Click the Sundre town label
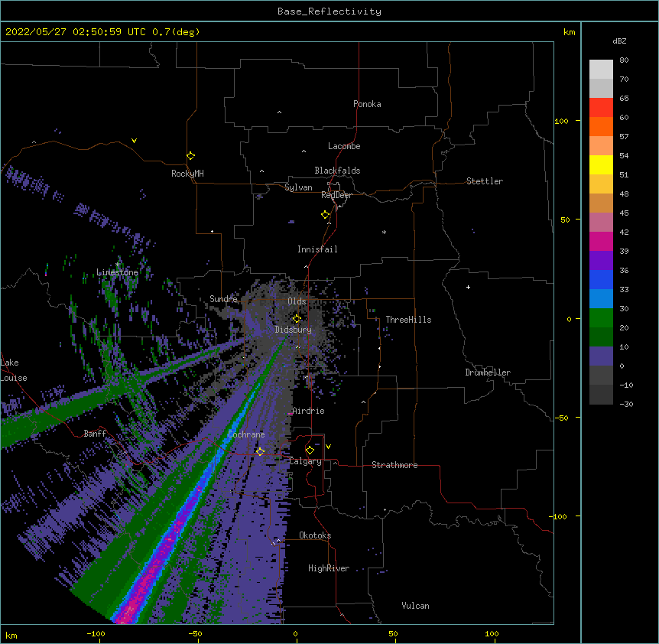The width and height of the screenshot is (659, 644). point(223,299)
